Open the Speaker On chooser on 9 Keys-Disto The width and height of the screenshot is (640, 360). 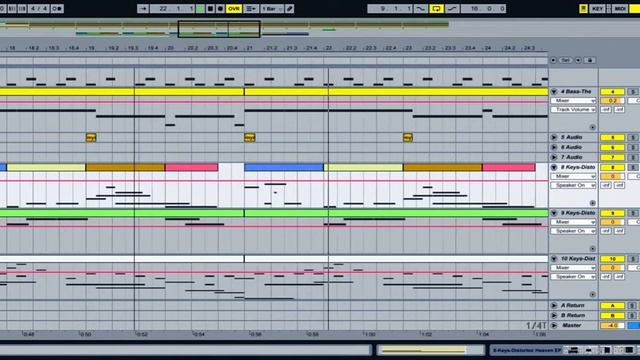click(x=573, y=231)
